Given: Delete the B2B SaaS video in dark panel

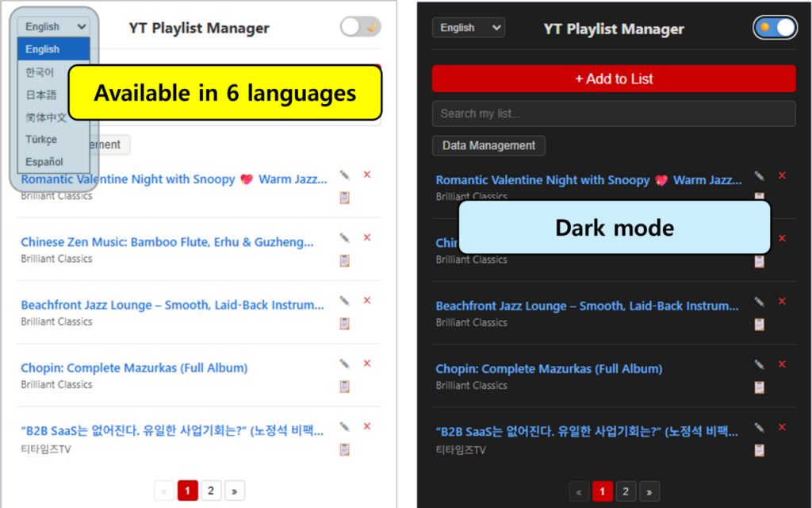Looking at the screenshot, I should [x=782, y=427].
